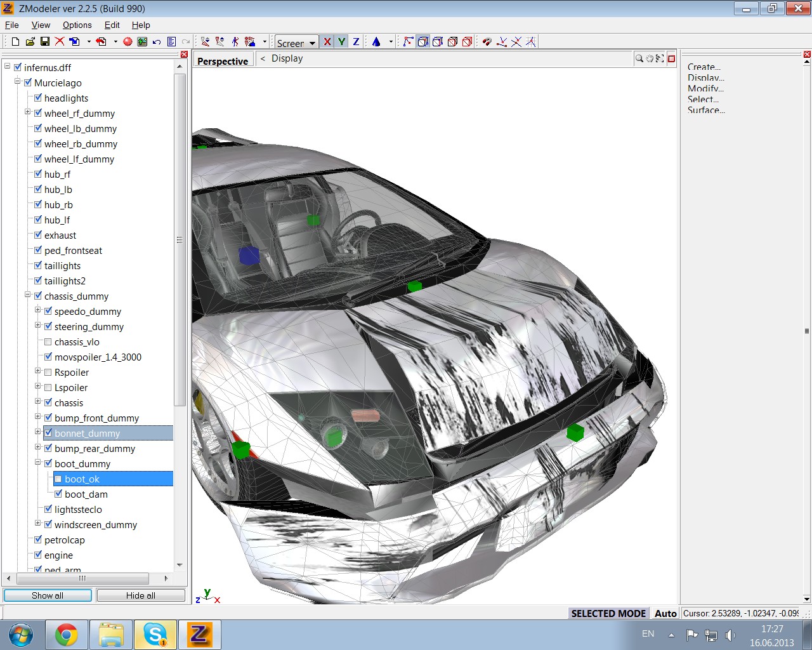Click the viewport Display menu label
This screenshot has height=650, width=812.
point(287,58)
